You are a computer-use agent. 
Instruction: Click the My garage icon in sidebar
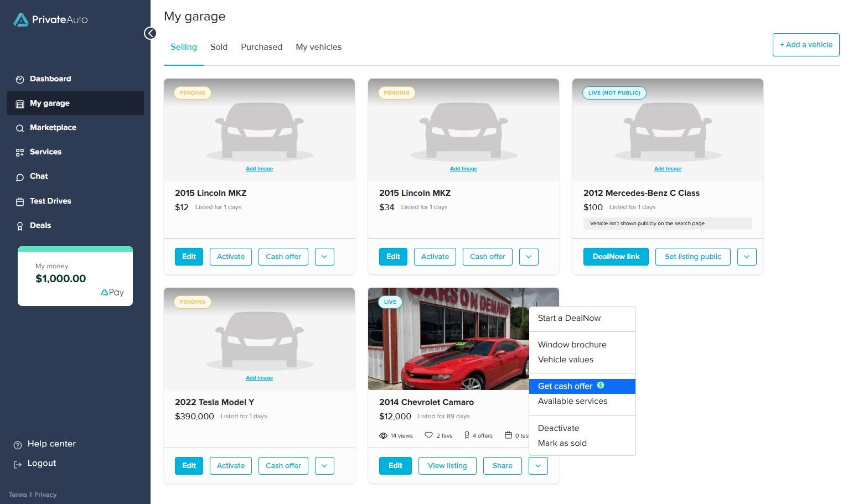20,103
